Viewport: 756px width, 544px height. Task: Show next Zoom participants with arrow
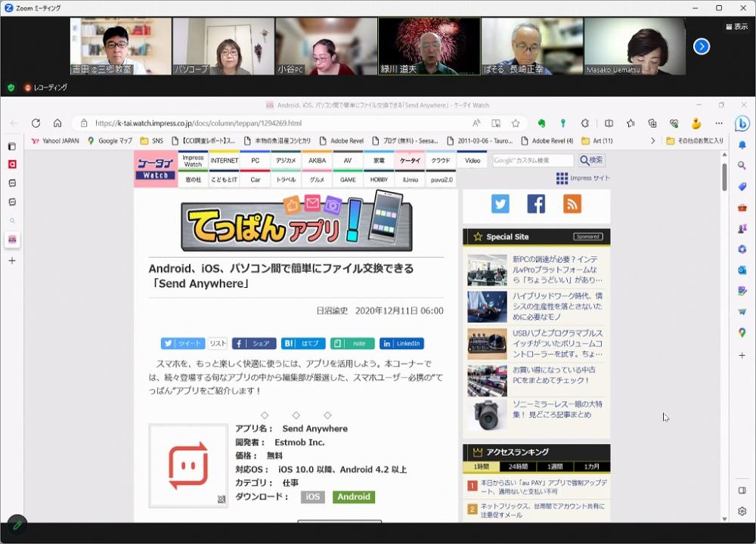[x=702, y=46]
